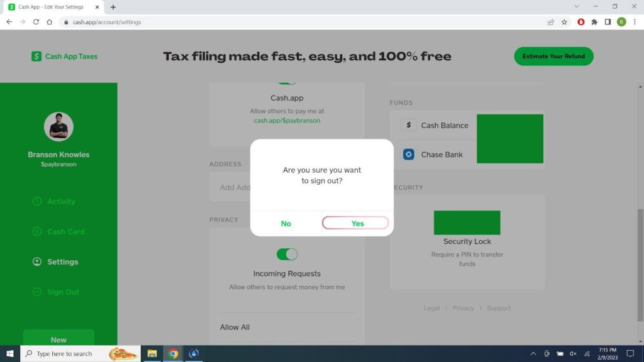Open Activity in the sidebar
Screen dimensions: 644x362
[61, 202]
